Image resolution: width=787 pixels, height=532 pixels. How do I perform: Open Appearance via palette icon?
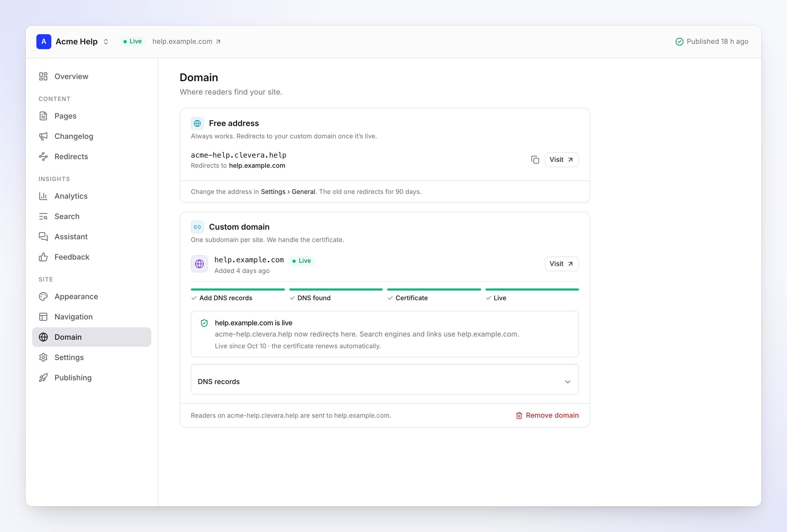click(43, 297)
